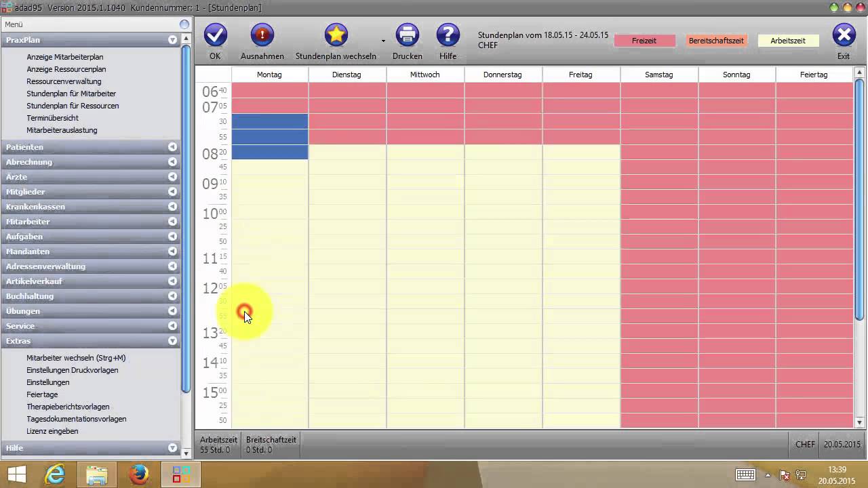Click Stundenplan wechseln star icon
Screen dimensions: 868x488
coord(336,35)
